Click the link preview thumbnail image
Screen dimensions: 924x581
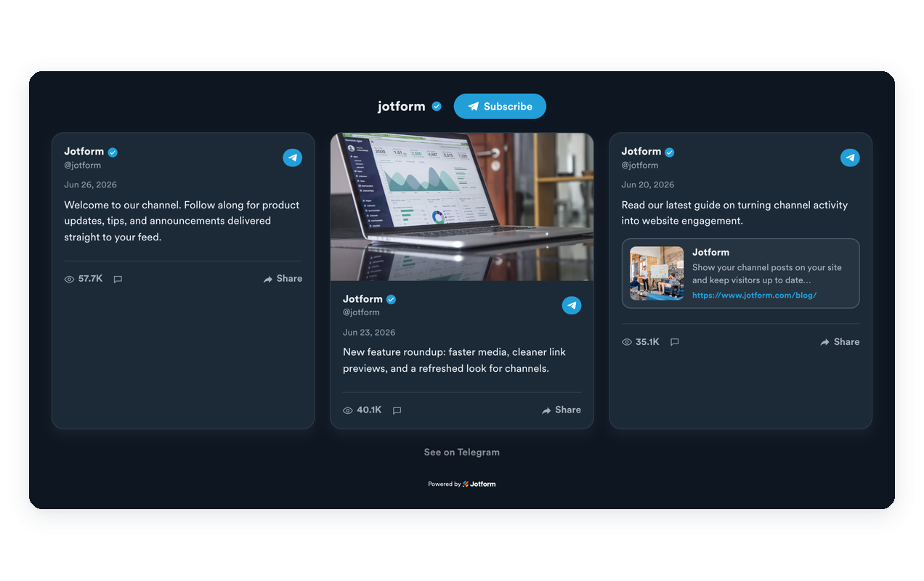(x=657, y=273)
